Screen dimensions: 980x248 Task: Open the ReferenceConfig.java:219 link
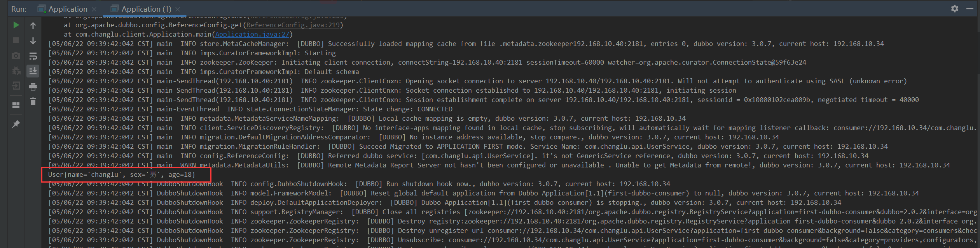click(293, 25)
